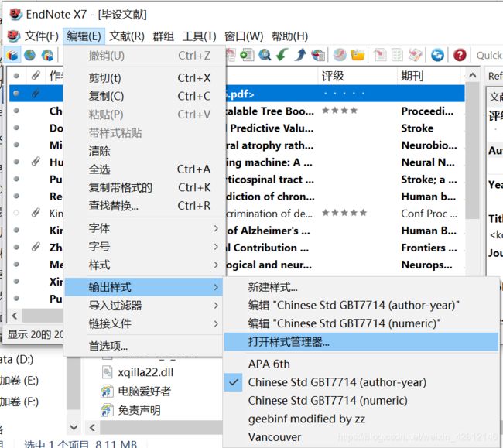
Task: Click the 免责声明 shortcut icon
Action: [x=107, y=410]
